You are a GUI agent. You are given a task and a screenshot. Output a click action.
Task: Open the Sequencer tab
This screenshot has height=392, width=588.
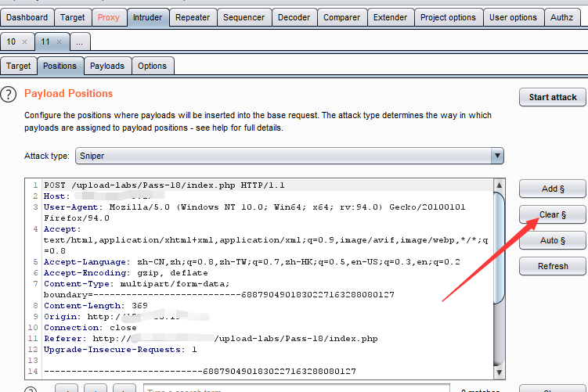(243, 17)
